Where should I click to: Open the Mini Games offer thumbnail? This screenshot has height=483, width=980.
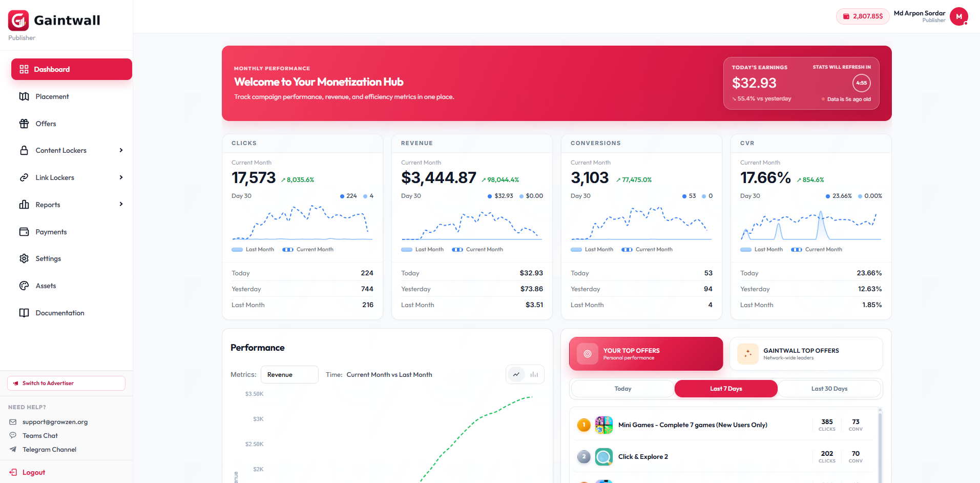coord(604,425)
